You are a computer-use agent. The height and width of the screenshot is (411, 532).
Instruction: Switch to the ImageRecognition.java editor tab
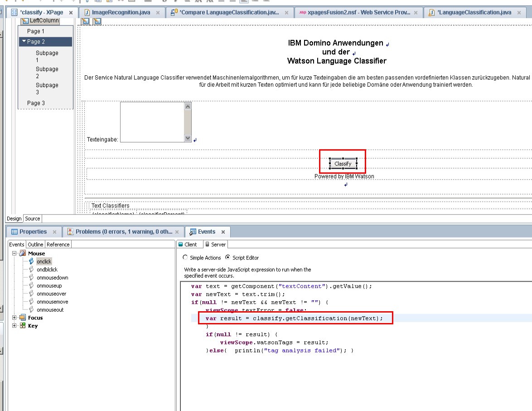(121, 13)
